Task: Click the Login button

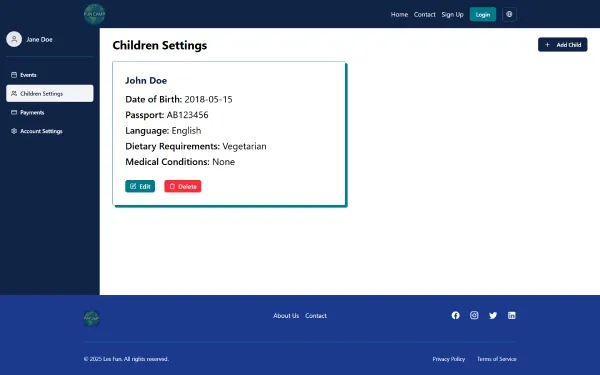Action: (x=483, y=15)
